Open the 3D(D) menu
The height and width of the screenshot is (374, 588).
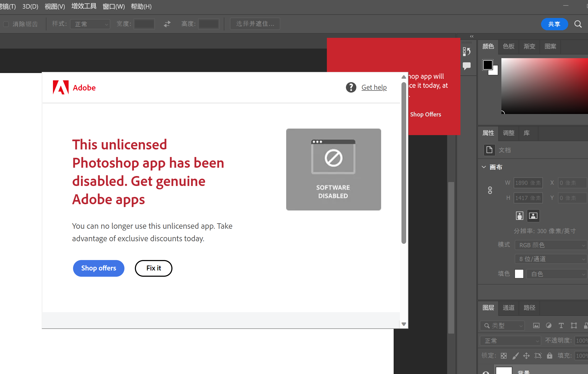click(x=30, y=7)
